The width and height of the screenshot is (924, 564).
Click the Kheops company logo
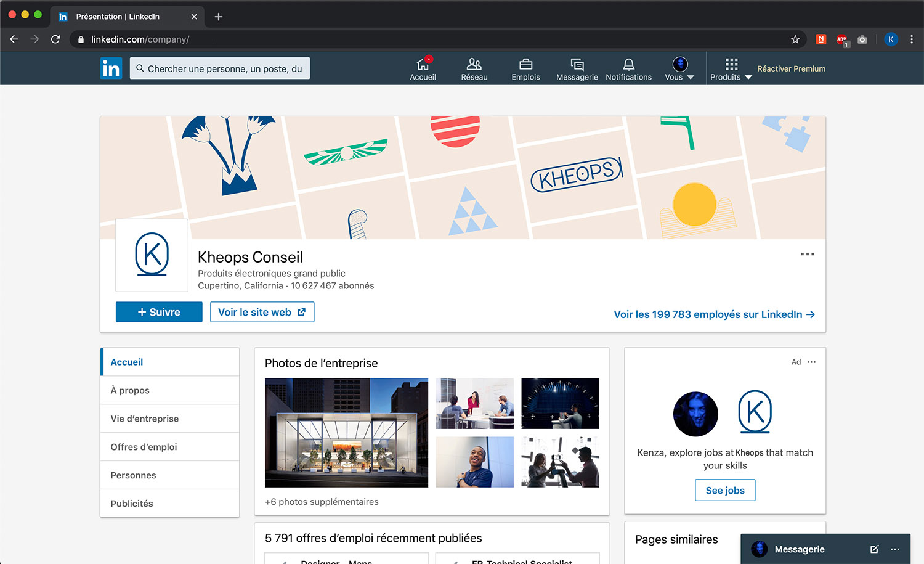point(152,255)
